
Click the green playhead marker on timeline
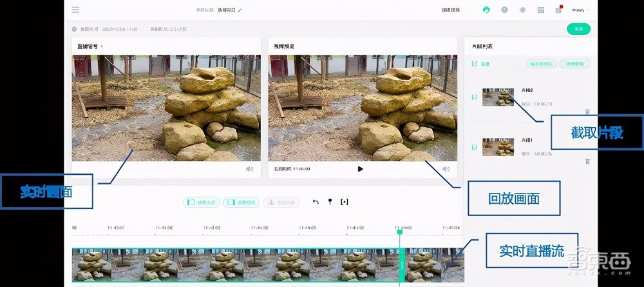pyautogui.click(x=400, y=232)
